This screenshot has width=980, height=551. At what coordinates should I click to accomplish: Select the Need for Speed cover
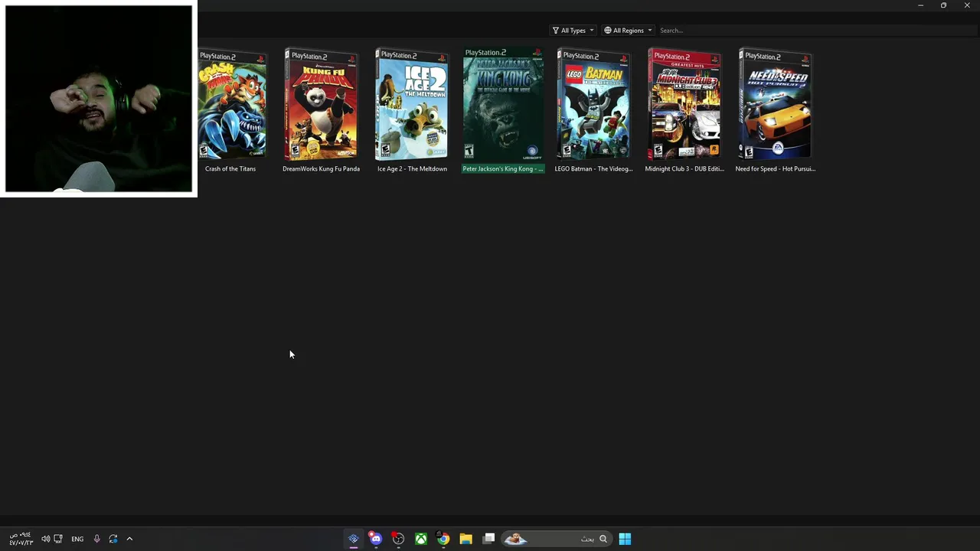pos(775,105)
